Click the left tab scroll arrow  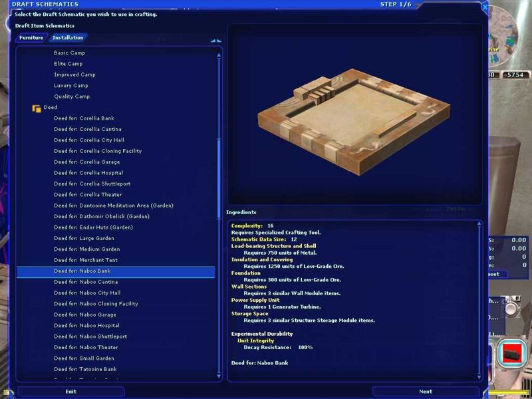coord(213,41)
